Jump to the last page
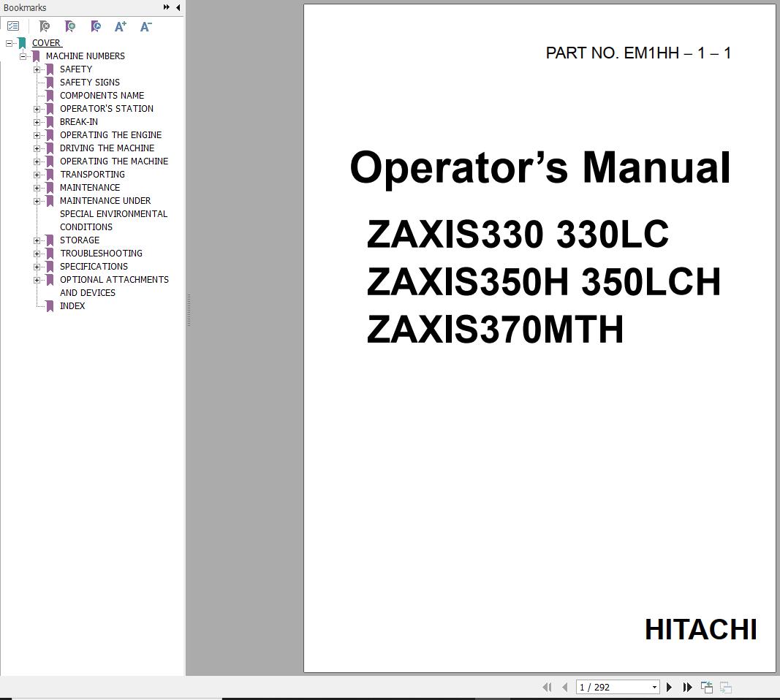The height and width of the screenshot is (700, 780). (x=687, y=687)
